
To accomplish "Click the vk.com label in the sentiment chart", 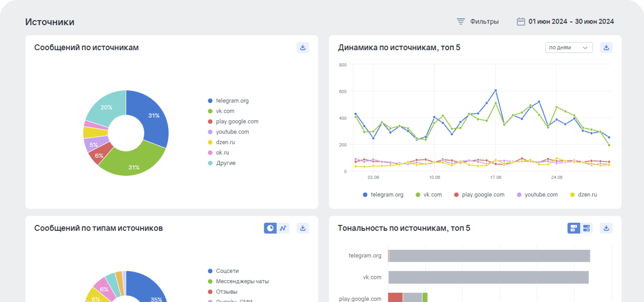I will pos(372,277).
